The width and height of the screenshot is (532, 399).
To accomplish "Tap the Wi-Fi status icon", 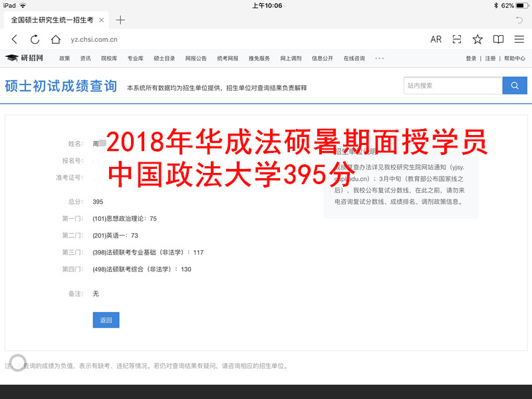I will tap(23, 5).
